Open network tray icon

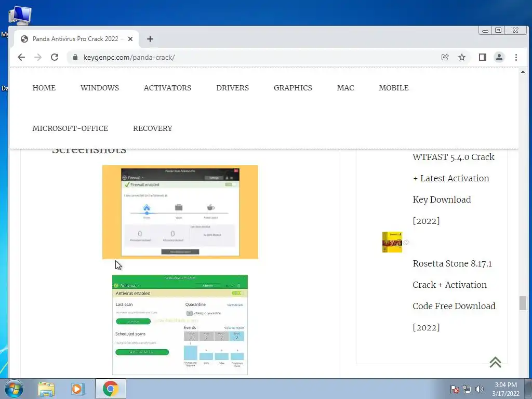[x=467, y=389]
